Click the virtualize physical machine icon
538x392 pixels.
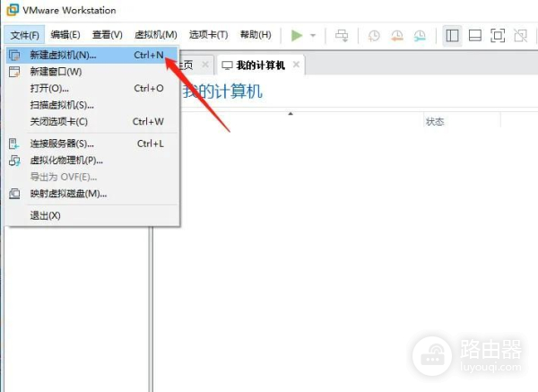click(x=14, y=161)
